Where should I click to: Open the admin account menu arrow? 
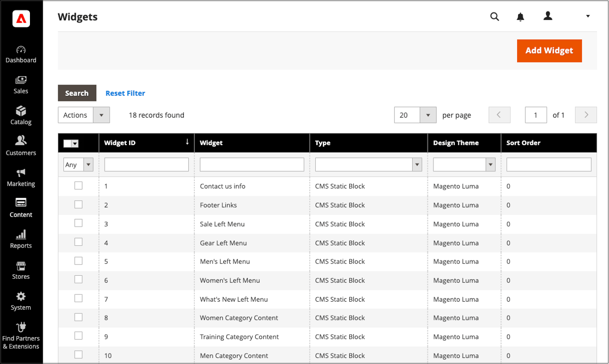[587, 16]
